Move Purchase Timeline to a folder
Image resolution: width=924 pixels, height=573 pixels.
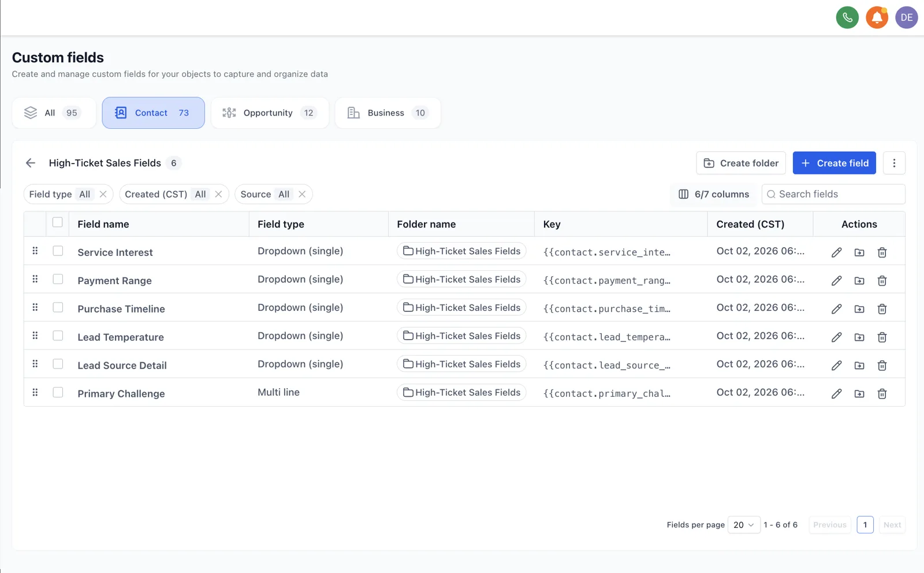[x=859, y=309]
